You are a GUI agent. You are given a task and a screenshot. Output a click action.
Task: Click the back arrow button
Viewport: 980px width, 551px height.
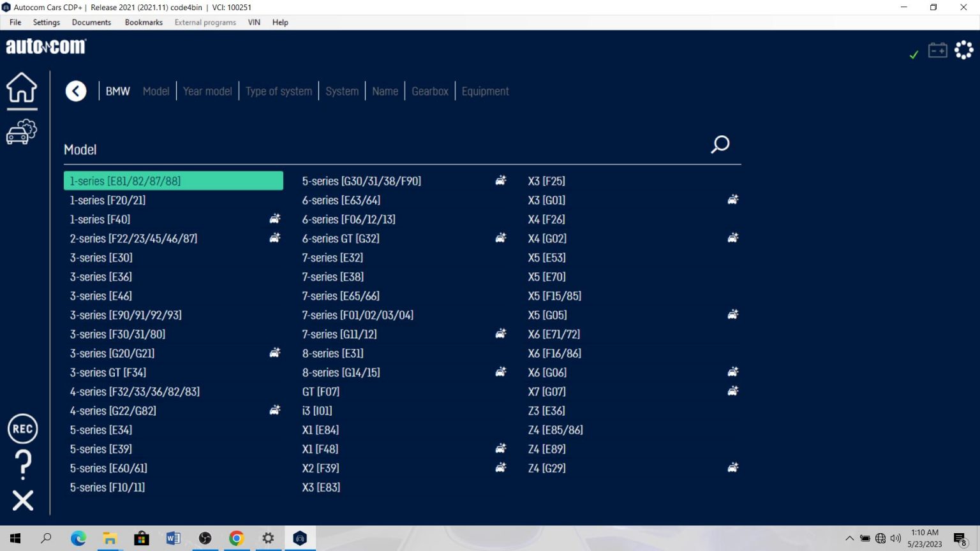pos(76,91)
